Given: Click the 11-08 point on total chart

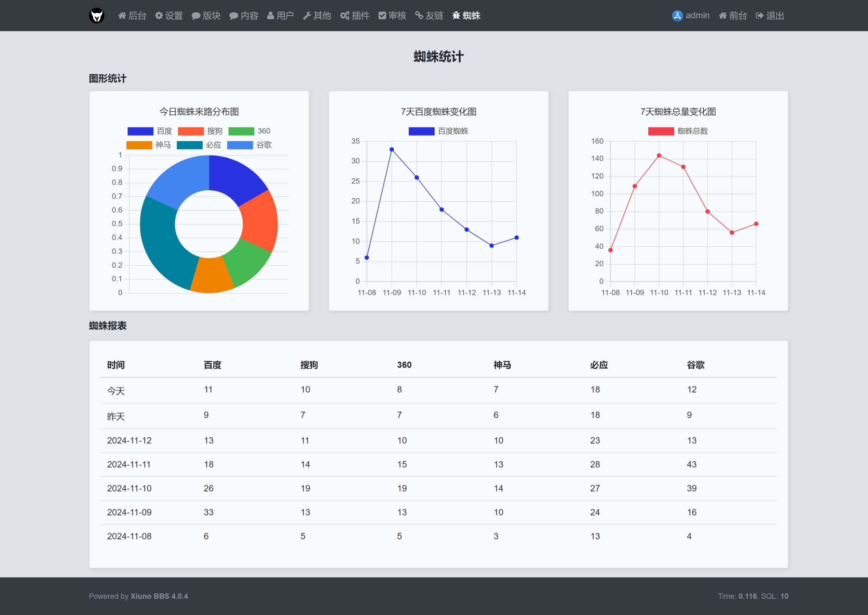Looking at the screenshot, I should [x=610, y=250].
